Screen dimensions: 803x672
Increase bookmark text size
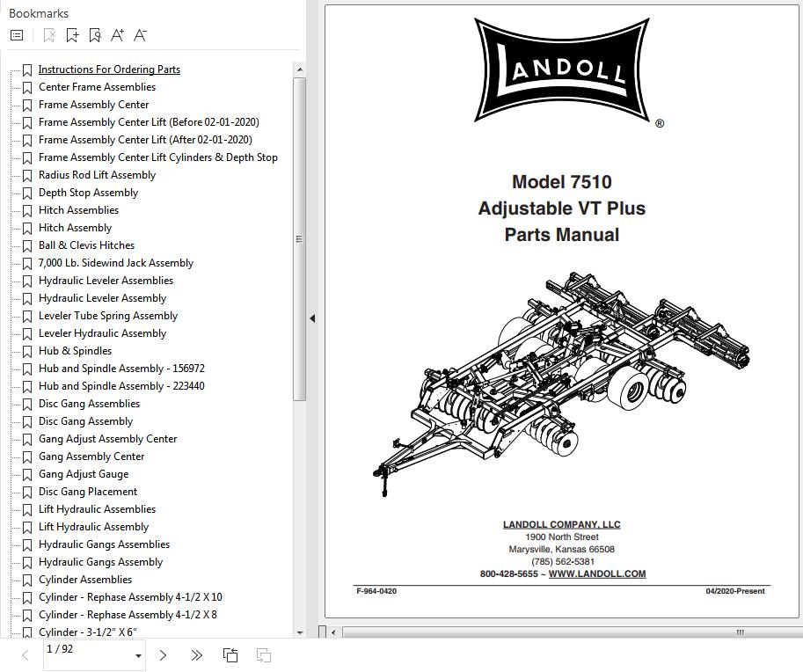[117, 35]
